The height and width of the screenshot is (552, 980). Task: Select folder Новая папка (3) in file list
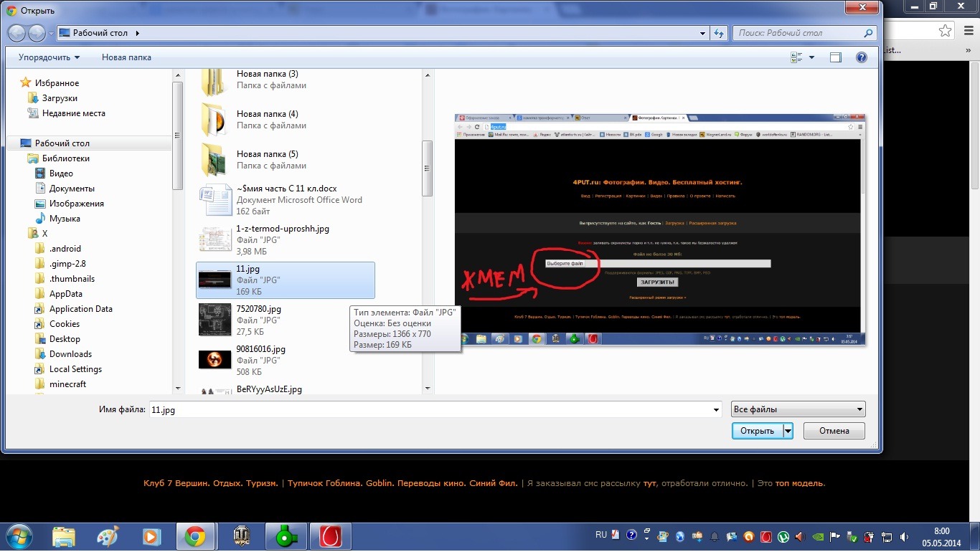[x=286, y=80]
